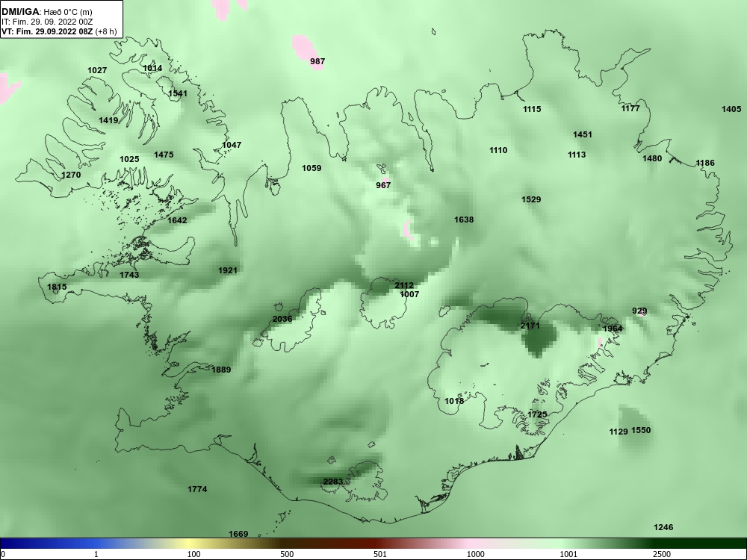
Task: Select the 1014 map value
Action: [x=152, y=68]
